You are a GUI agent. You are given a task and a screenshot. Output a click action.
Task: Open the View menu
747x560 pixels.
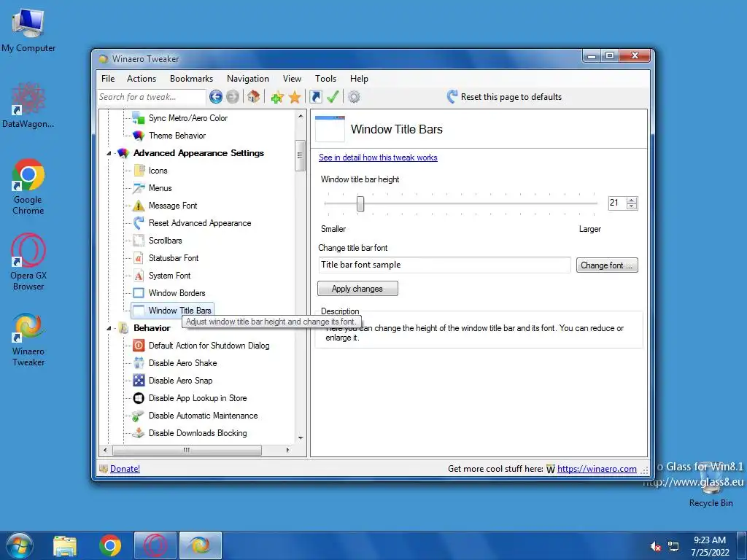pos(292,79)
